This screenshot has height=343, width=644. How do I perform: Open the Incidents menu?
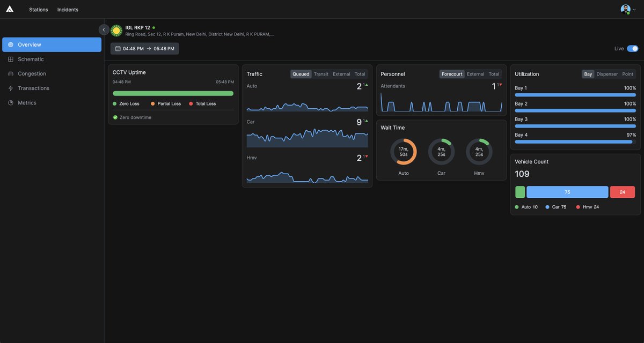pyautogui.click(x=68, y=10)
